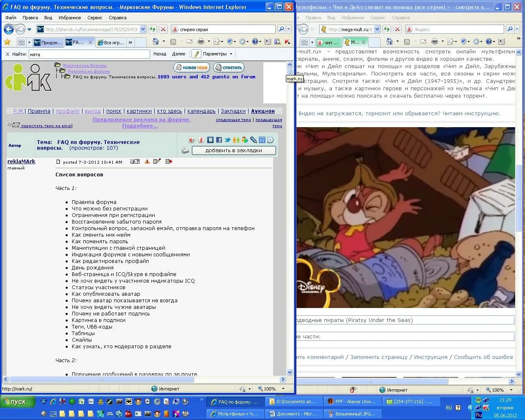Viewport: 525px width, 420px height.
Task: Click the Далее find-next button
Action: 178,54
